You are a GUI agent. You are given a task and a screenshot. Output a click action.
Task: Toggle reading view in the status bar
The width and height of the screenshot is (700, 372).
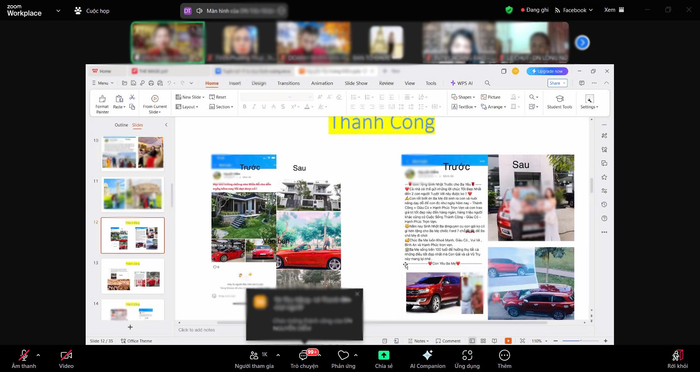494,341
